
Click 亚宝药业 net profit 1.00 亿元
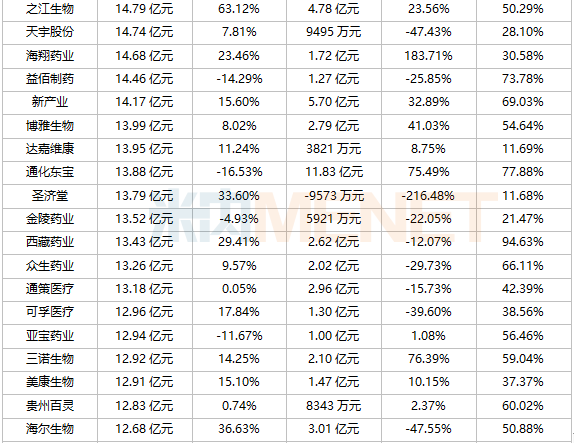(333, 336)
